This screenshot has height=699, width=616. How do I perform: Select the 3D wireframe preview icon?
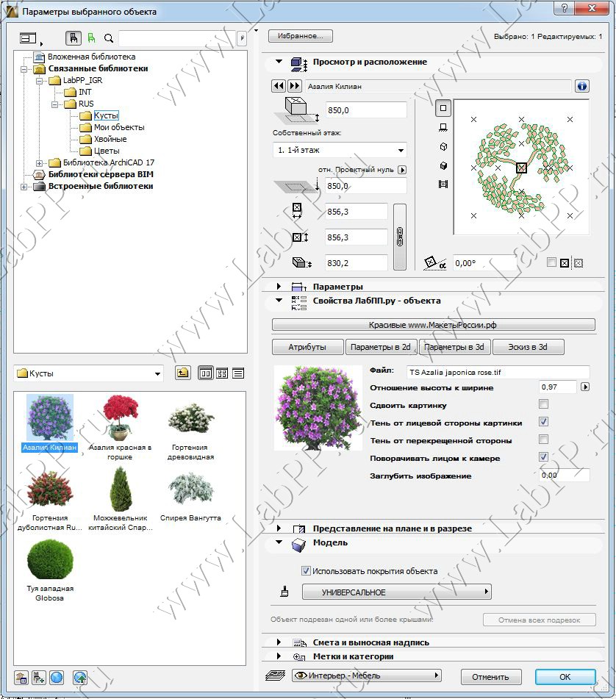pyautogui.click(x=443, y=147)
